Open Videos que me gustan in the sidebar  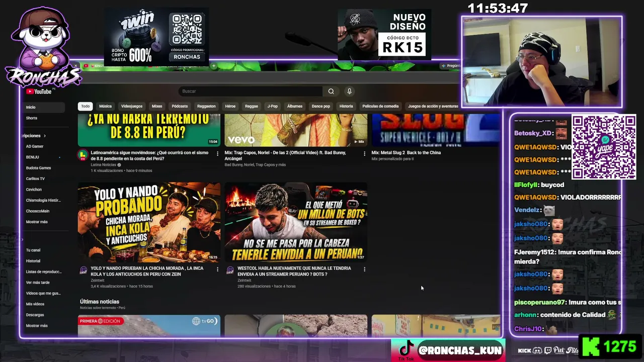43,293
